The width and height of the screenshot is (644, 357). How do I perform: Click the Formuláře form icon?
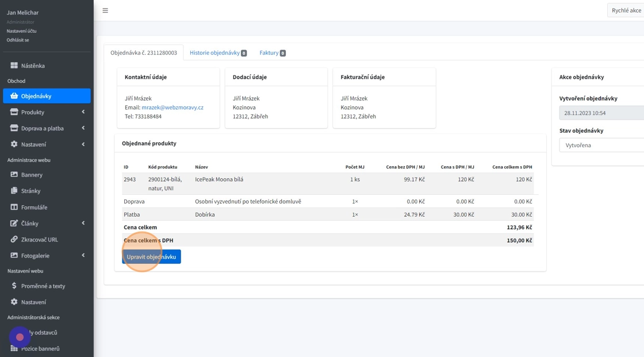click(x=14, y=207)
